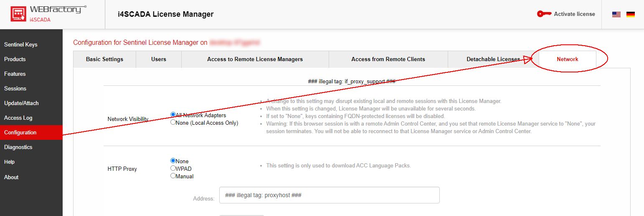Click note about downloading ACC Language Packs
Screen dimensions: 644x216
(338, 165)
